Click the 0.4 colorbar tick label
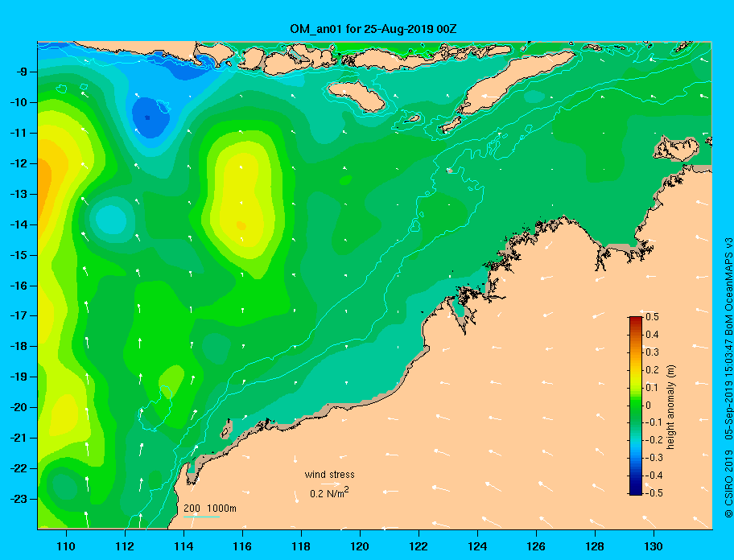This screenshot has height=560, width=734. pyautogui.click(x=652, y=335)
